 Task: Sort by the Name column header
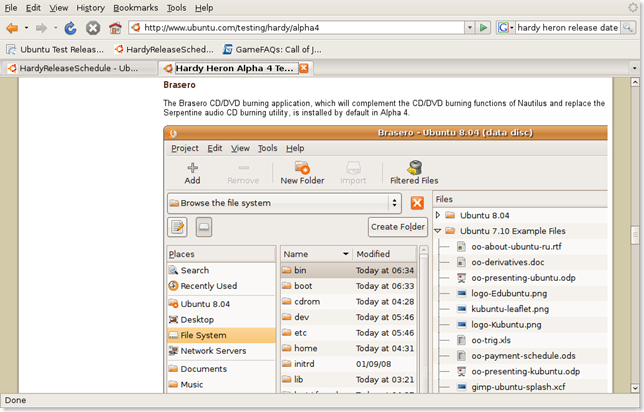(316, 254)
